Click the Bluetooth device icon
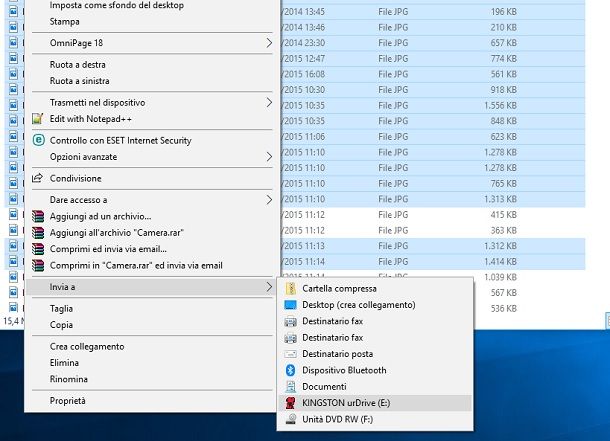The width and height of the screenshot is (610, 441). (x=291, y=370)
